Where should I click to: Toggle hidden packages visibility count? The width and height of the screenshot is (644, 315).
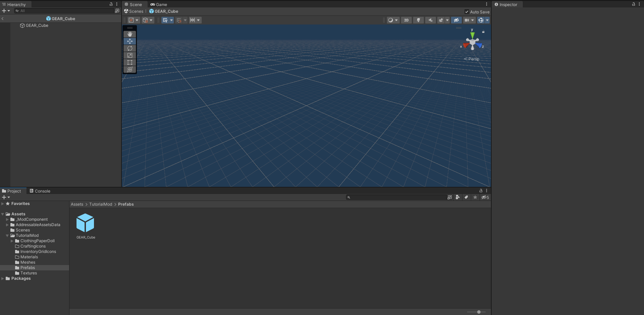(485, 197)
